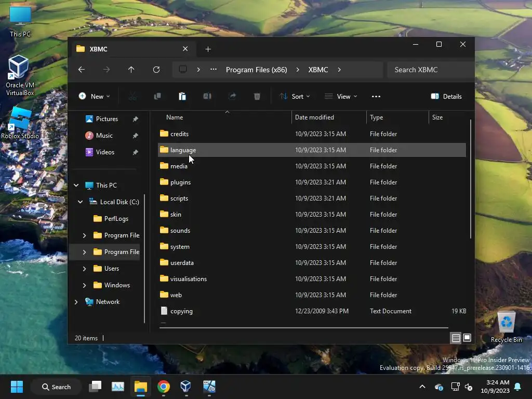Screen dimensions: 532x399
Task: Click the Cut toolbar icon
Action: 132,96
